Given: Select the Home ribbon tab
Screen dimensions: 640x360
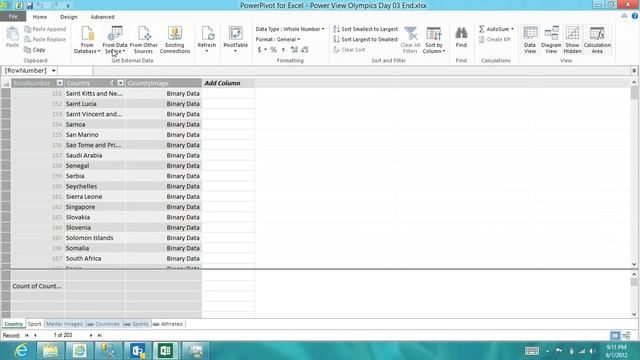Looking at the screenshot, I should click(x=40, y=17).
